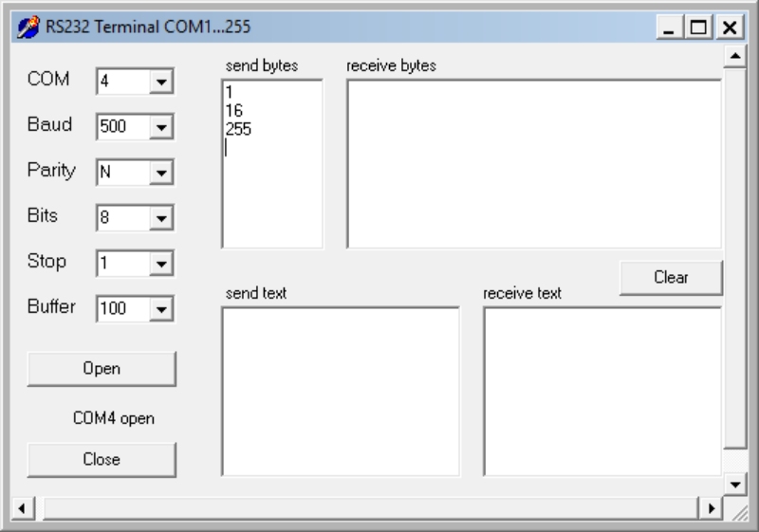This screenshot has width=759, height=532.
Task: Click inside the receive text box
Action: coord(602,391)
